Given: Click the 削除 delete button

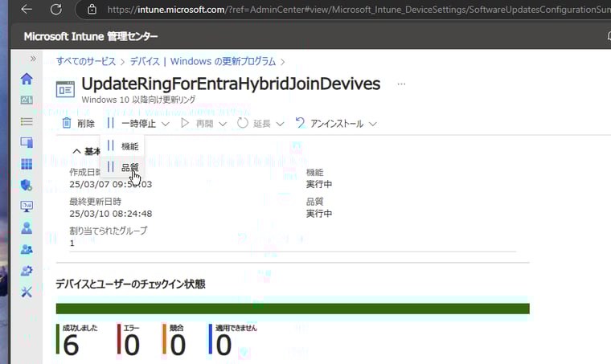Looking at the screenshot, I should point(78,124).
